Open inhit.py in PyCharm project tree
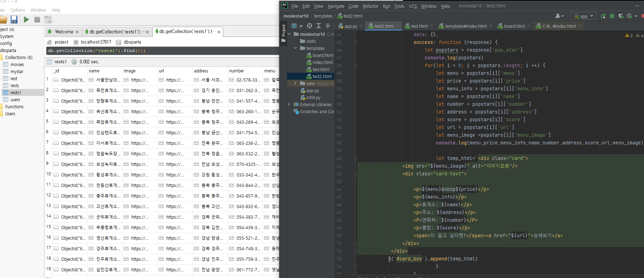This screenshot has height=278, width=644. pyautogui.click(x=313, y=97)
